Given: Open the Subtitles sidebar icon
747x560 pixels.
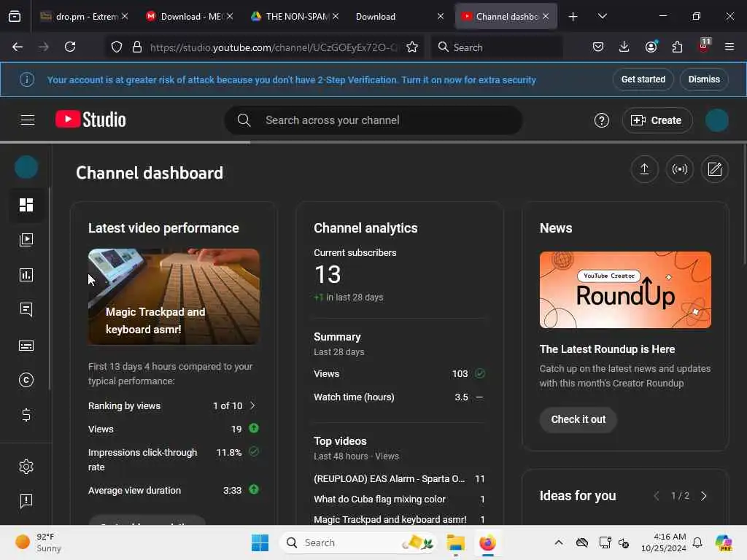Looking at the screenshot, I should tap(26, 345).
